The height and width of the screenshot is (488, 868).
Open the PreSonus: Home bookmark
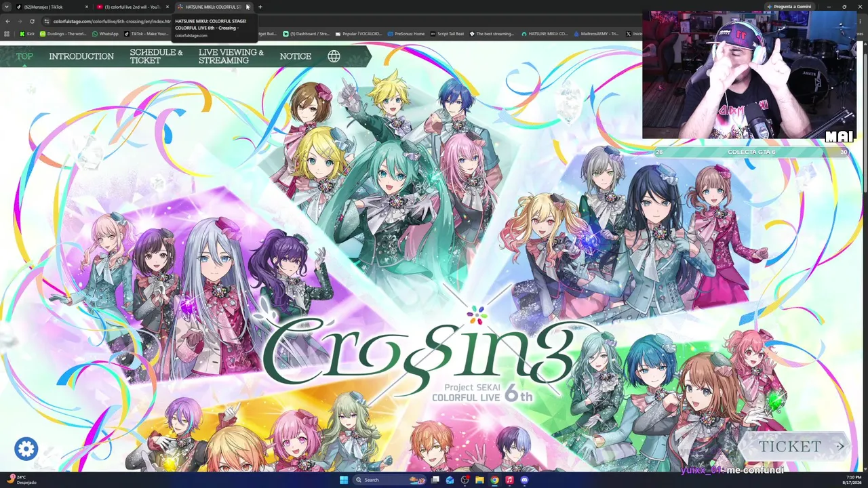pos(406,33)
